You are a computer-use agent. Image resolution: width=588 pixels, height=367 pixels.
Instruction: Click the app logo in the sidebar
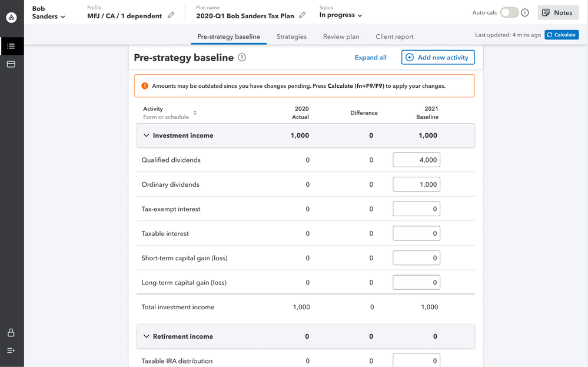point(11,18)
